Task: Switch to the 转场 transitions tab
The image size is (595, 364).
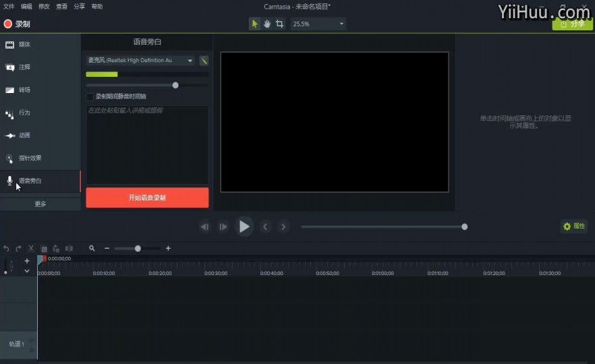Action: [x=40, y=90]
